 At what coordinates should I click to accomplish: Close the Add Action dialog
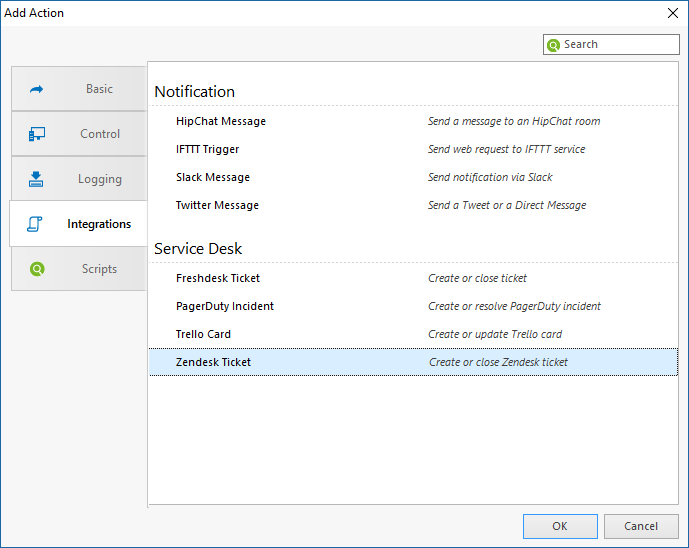click(x=673, y=13)
